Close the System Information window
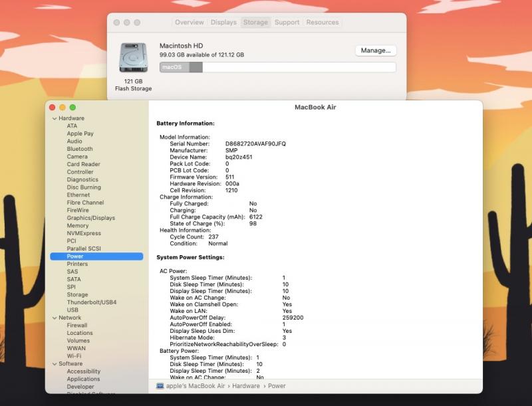The image size is (532, 406). (53, 108)
